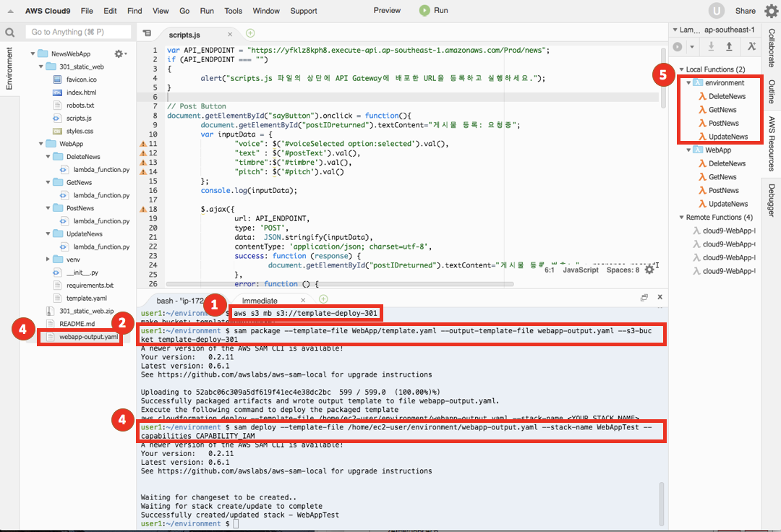The width and height of the screenshot is (781, 532).
Task: Run the selected Lambda function with the play icon
Action: 678,47
